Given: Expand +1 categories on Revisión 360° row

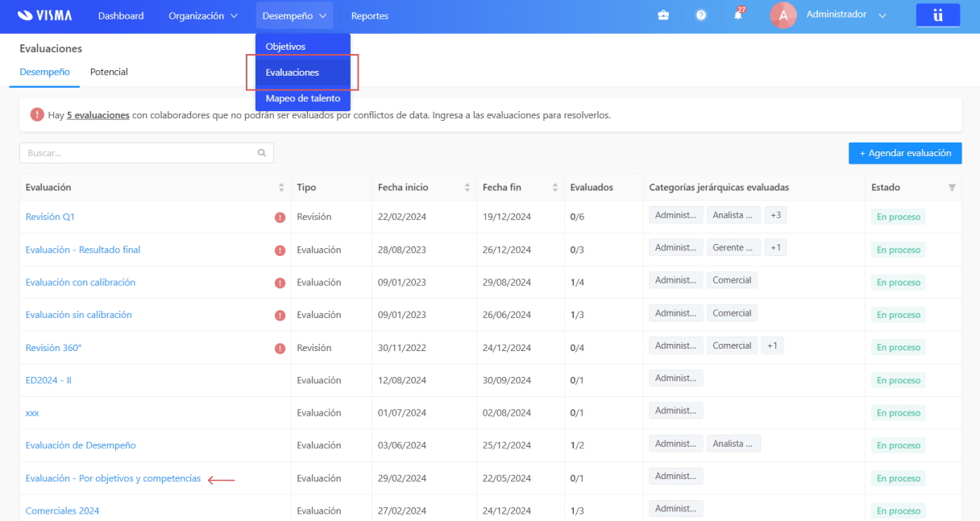Looking at the screenshot, I should (772, 345).
